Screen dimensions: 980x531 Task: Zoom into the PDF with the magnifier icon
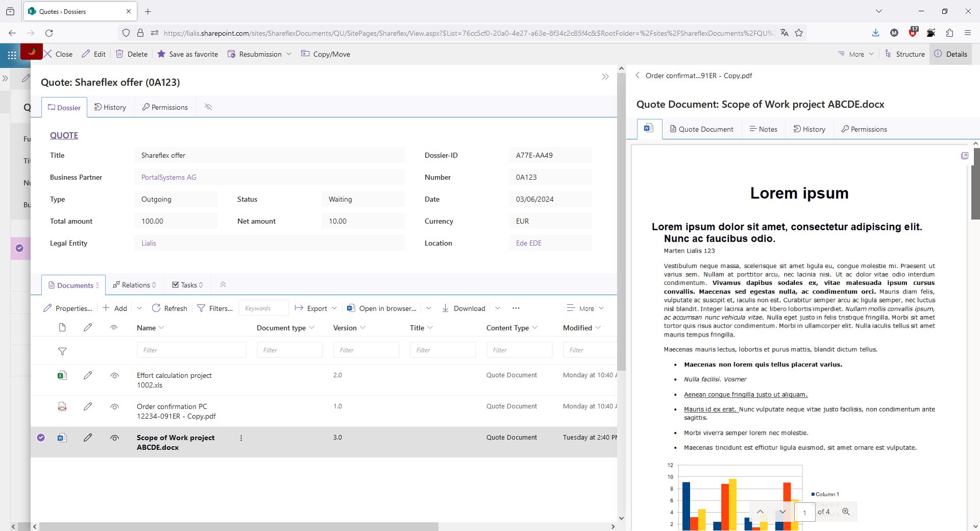tap(846, 511)
